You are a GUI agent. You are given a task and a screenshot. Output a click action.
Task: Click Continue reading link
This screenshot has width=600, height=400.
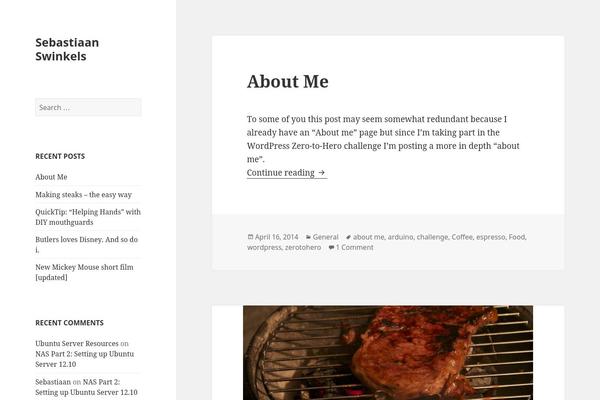click(x=286, y=172)
